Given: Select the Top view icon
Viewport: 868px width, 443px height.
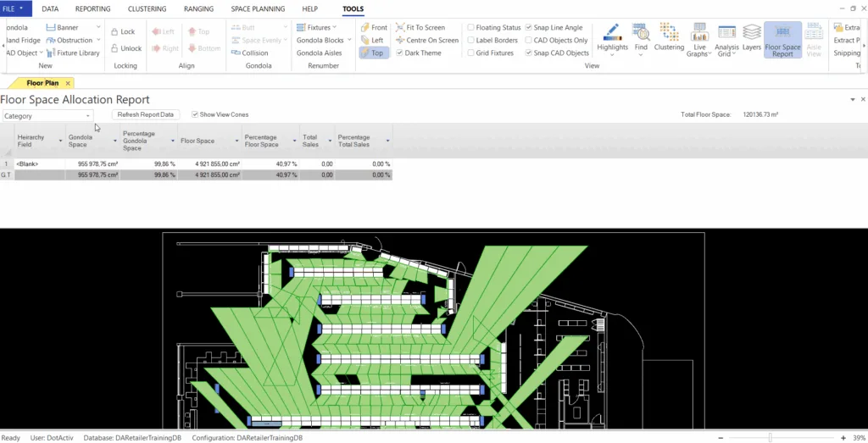Looking at the screenshot, I should pyautogui.click(x=372, y=53).
